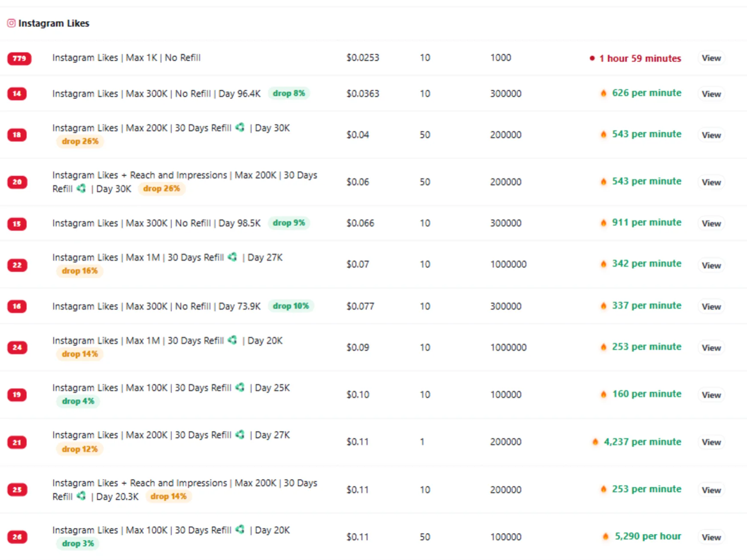747x560 pixels.
Task: Click the red 21 service ID badge
Action: [x=17, y=442]
